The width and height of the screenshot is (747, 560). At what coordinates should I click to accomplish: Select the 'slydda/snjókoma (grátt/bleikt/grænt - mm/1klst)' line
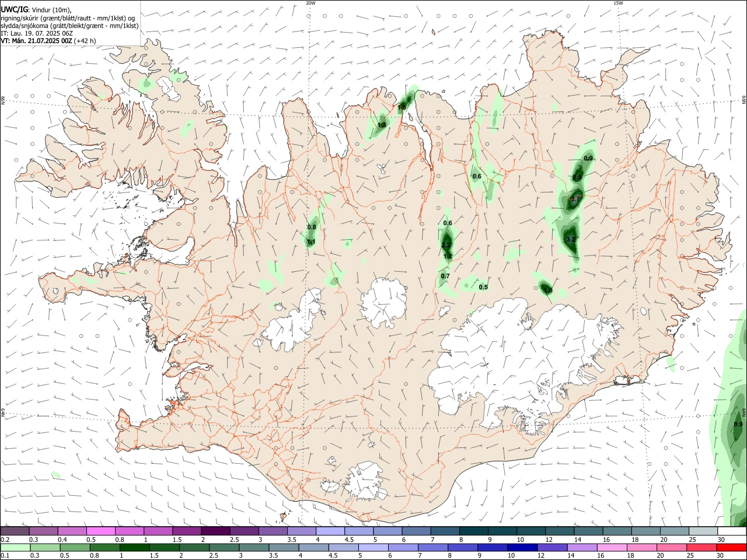pos(69,25)
